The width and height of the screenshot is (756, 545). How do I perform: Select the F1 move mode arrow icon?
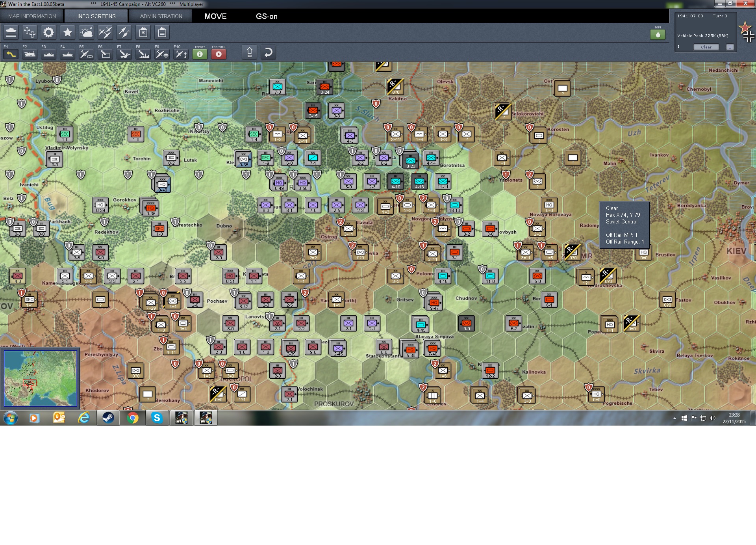point(11,54)
